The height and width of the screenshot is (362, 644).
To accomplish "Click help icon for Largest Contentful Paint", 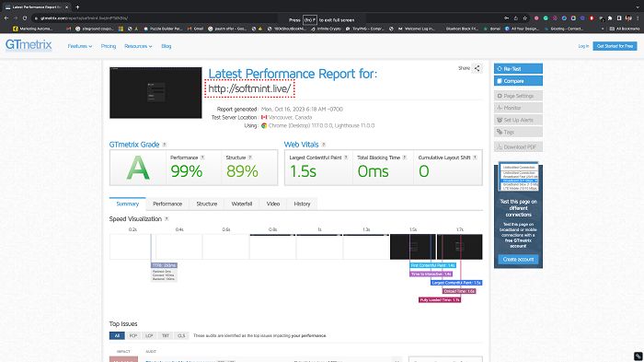I will pos(346,158).
